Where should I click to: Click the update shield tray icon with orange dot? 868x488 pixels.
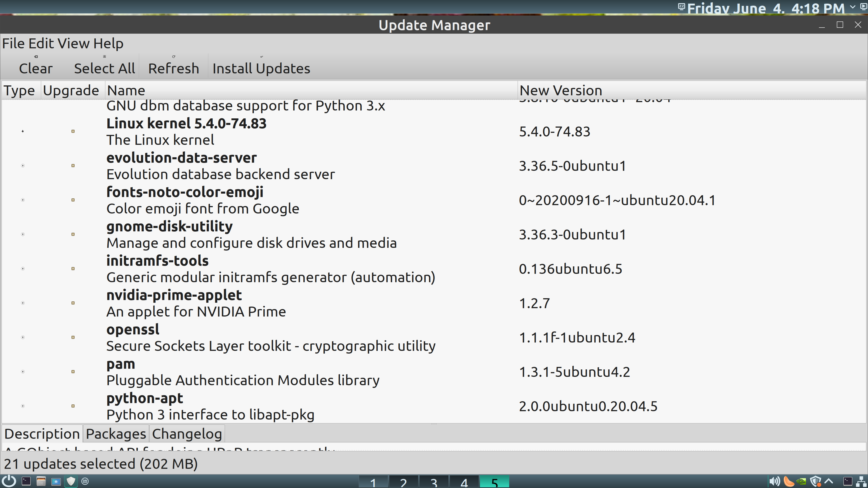(816, 482)
